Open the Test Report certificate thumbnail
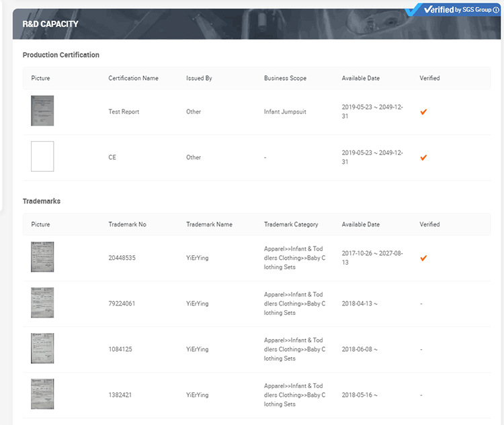Viewport: 504px width, 425px height. point(42,111)
